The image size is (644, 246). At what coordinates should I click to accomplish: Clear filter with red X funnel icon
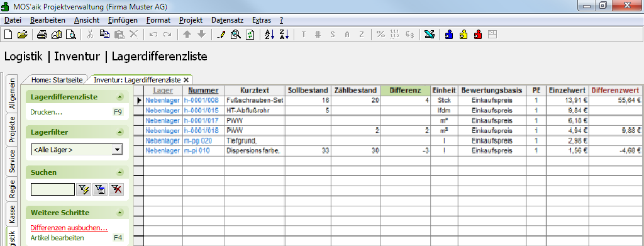pyautogui.click(x=116, y=189)
